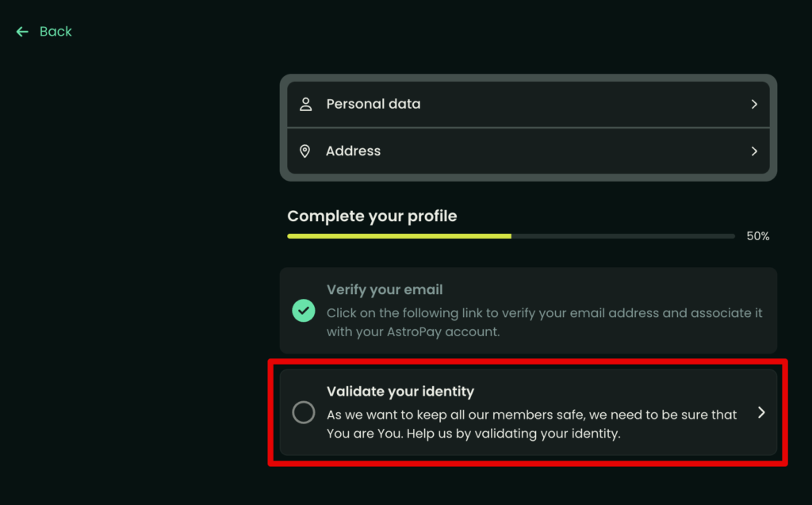Select the empty circle for Validate your identity
The image size is (812, 505).
pos(304,413)
